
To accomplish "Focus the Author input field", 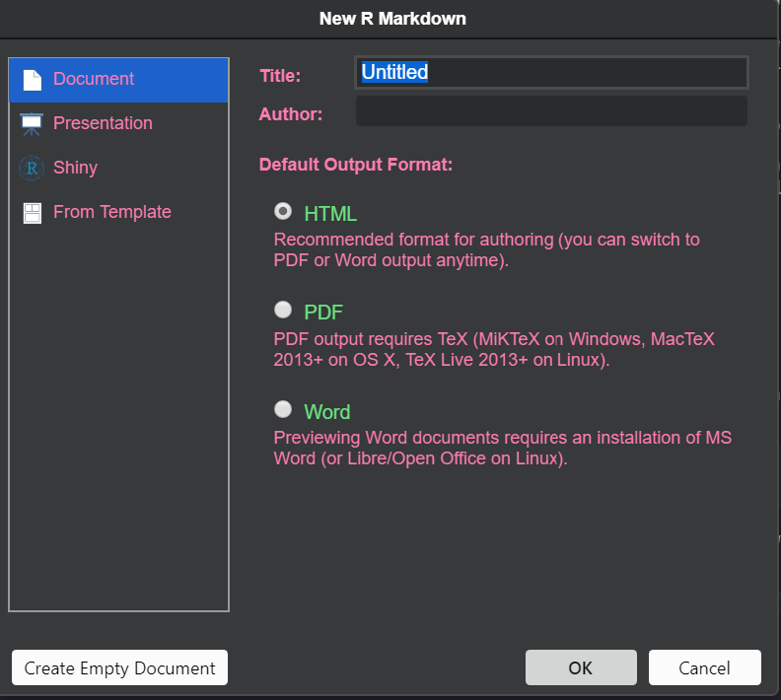I will point(551,111).
